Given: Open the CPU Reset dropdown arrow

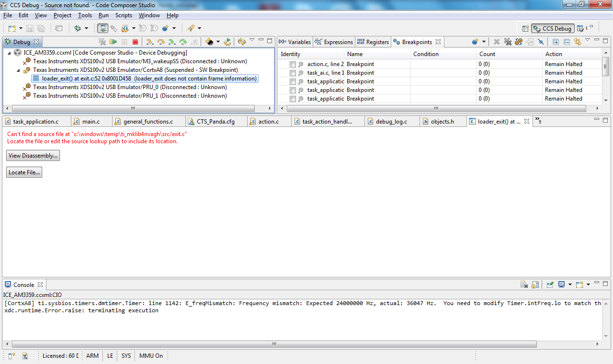Looking at the screenshot, I should (x=218, y=42).
